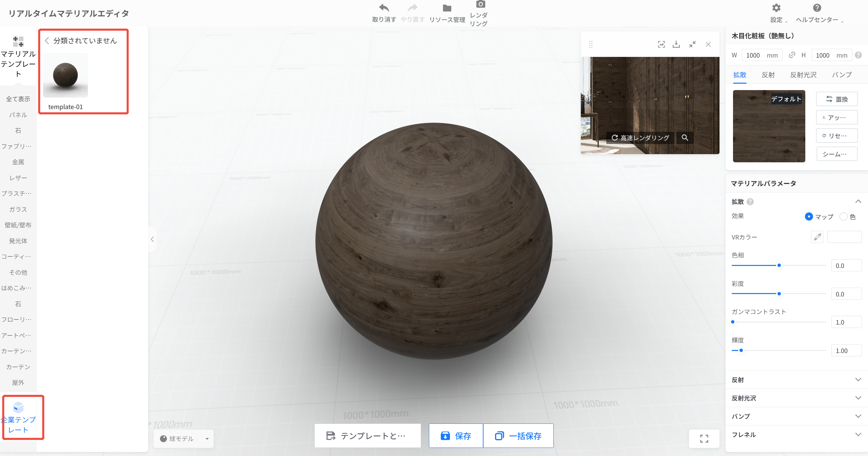
Task: Adjust the 輝度 slider handle
Action: (741, 350)
